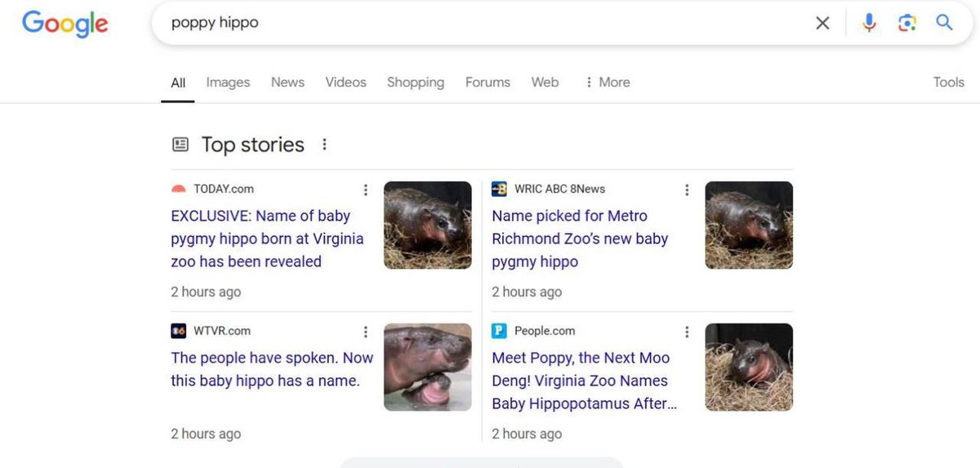The width and height of the screenshot is (980, 468).
Task: Switch to the Images tab
Action: point(228,82)
